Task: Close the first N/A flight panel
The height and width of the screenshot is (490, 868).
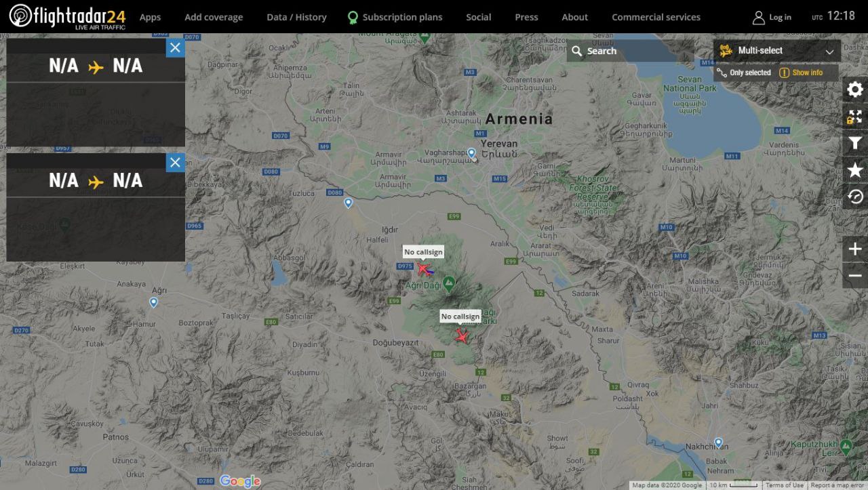Action: pos(175,47)
